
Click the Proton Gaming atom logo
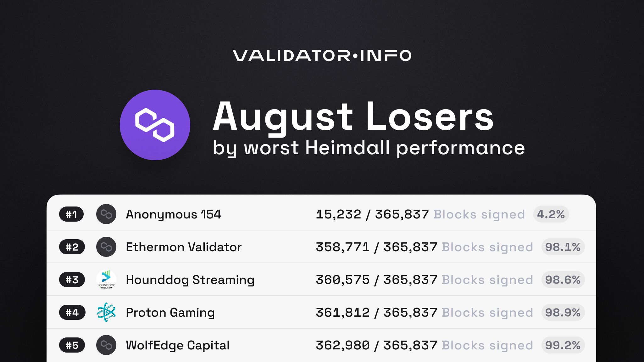tap(106, 312)
